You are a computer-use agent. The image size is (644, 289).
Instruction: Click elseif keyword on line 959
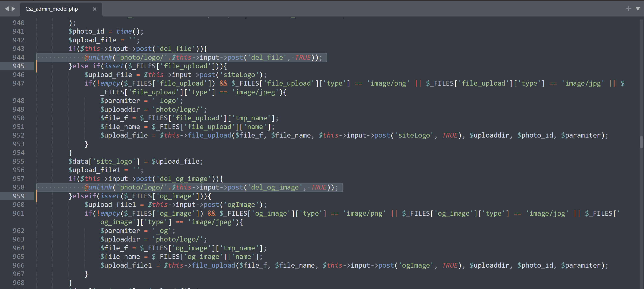pos(84,196)
